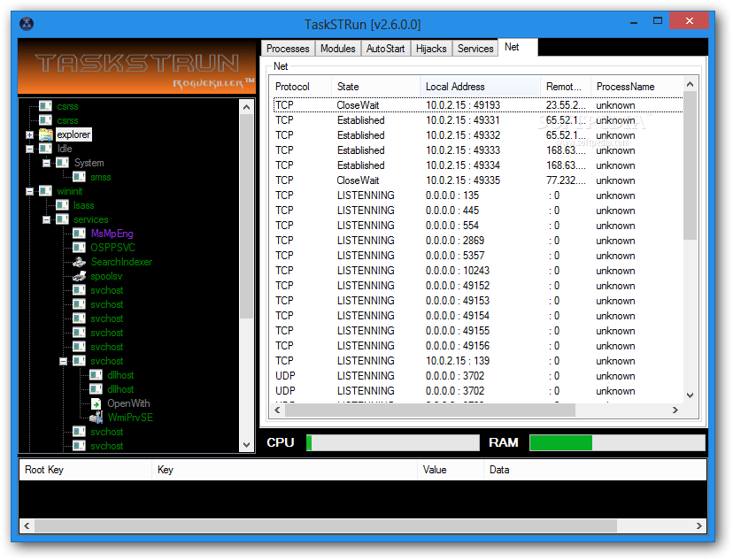Click the Net list scroll-right arrow
This screenshot has width=733, height=560.
click(x=675, y=410)
